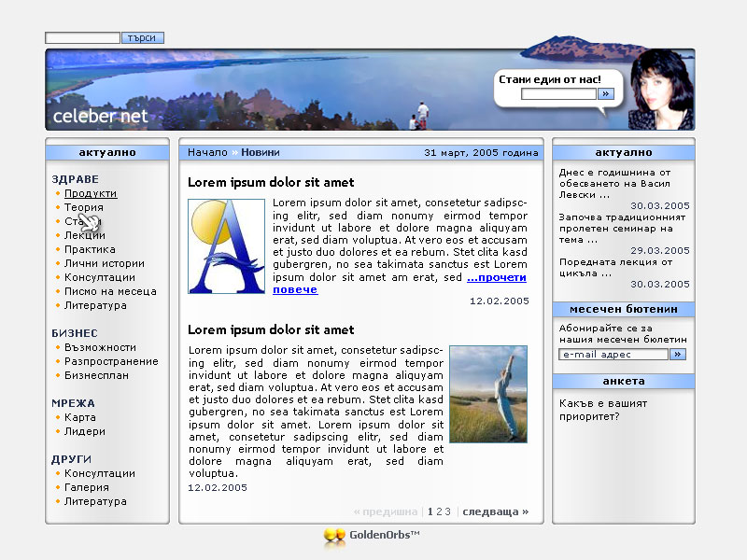Click the Стани един от нас input field
Image resolution: width=747 pixels, height=560 pixels.
pos(558,94)
